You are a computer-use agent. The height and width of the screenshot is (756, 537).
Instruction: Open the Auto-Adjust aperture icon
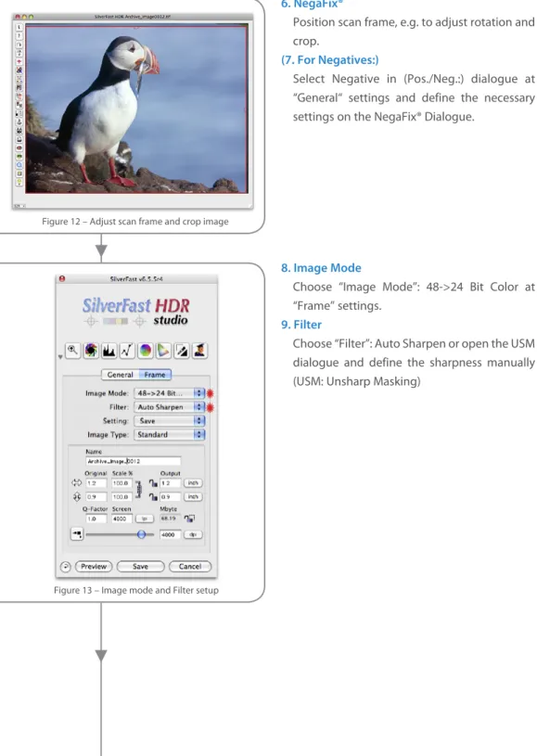click(x=91, y=351)
